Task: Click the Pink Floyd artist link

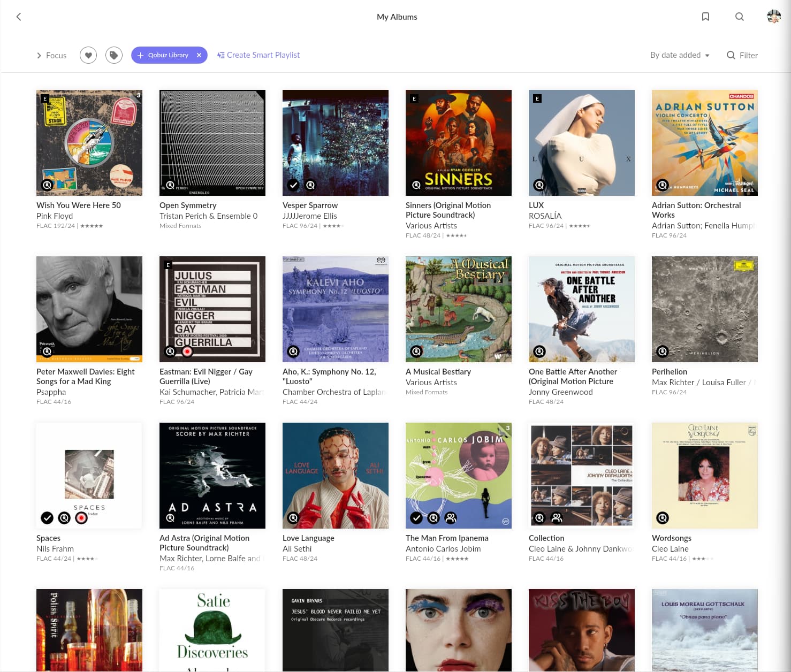Action: 55,216
